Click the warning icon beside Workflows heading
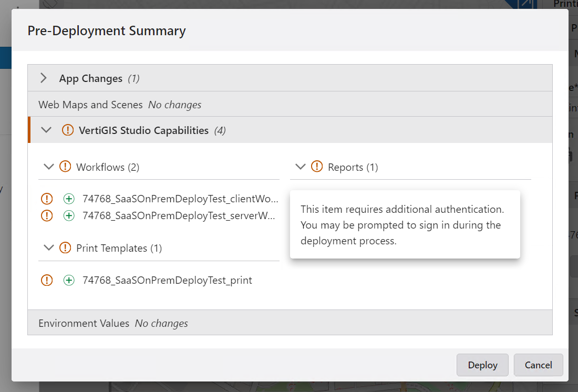The width and height of the screenshot is (578, 392). tap(65, 167)
